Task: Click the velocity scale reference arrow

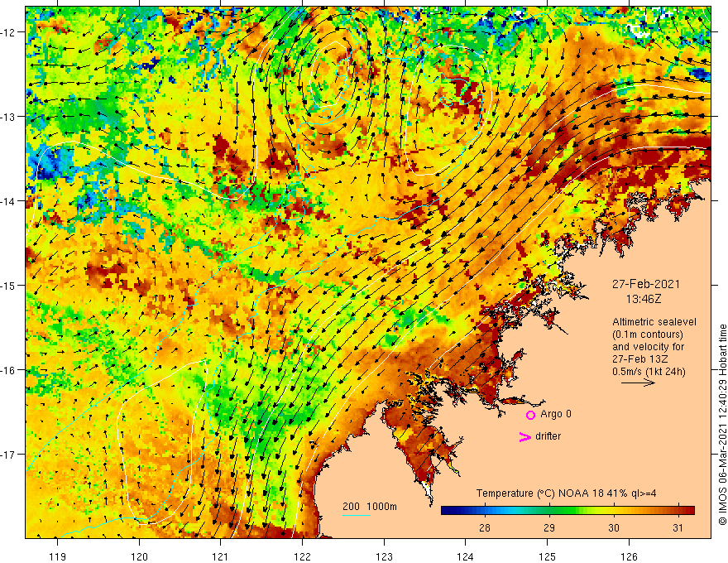Action: pos(638,383)
